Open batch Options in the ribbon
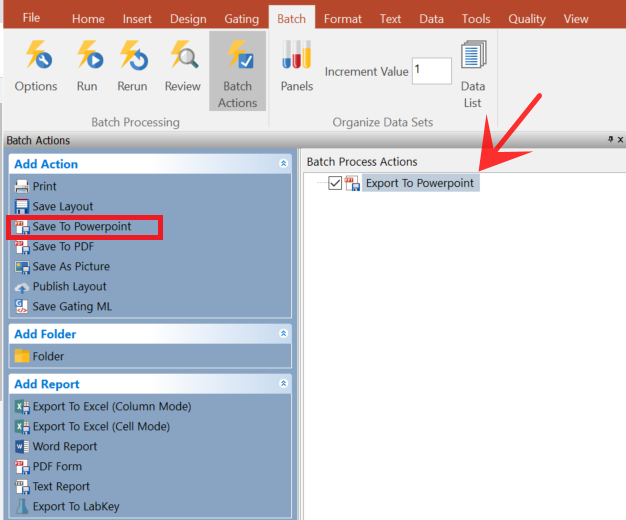626x520 pixels. coord(36,67)
